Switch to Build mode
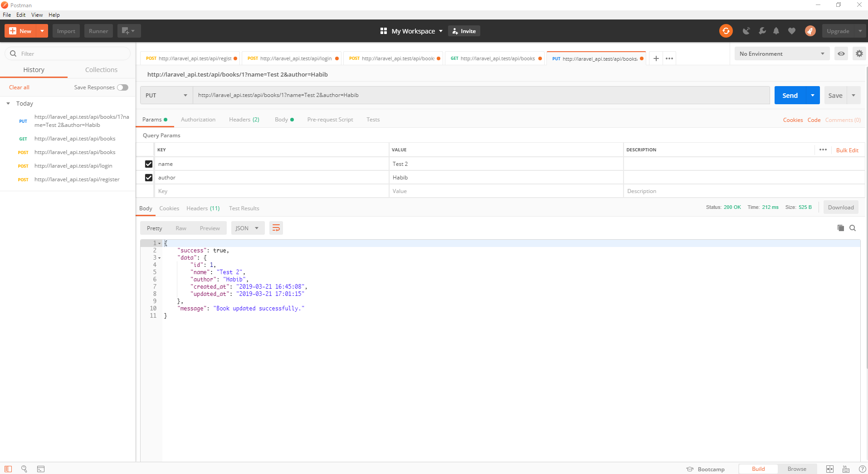868x474 pixels. tap(758, 469)
